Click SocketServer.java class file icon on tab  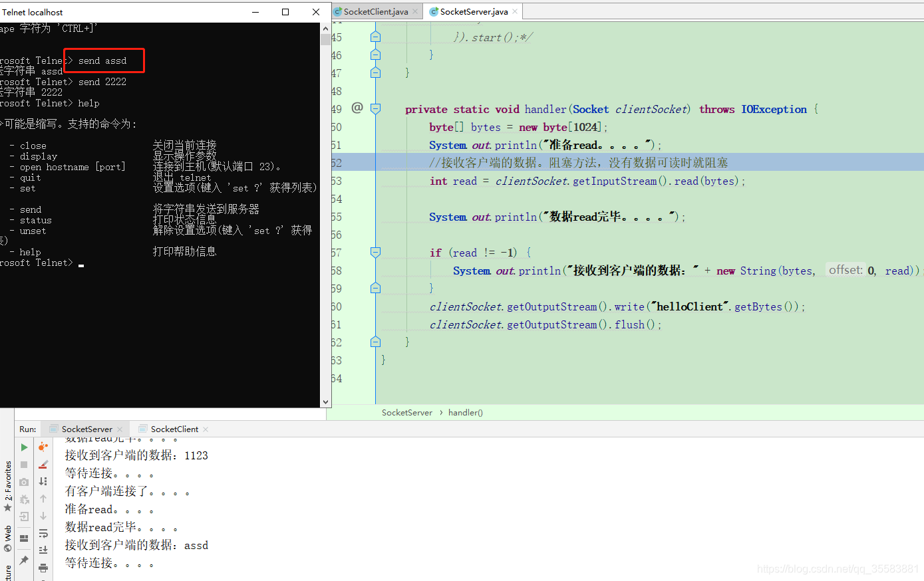434,11
